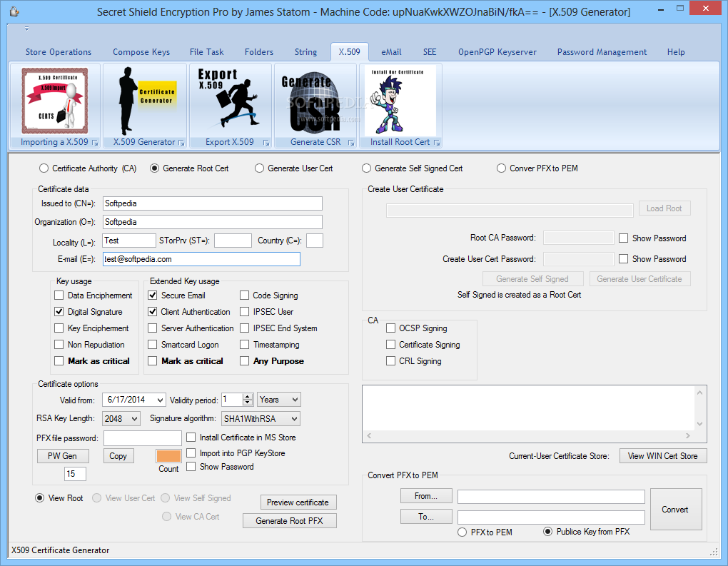Uncheck Secure Email extended usage
The height and width of the screenshot is (566, 728).
pos(152,295)
